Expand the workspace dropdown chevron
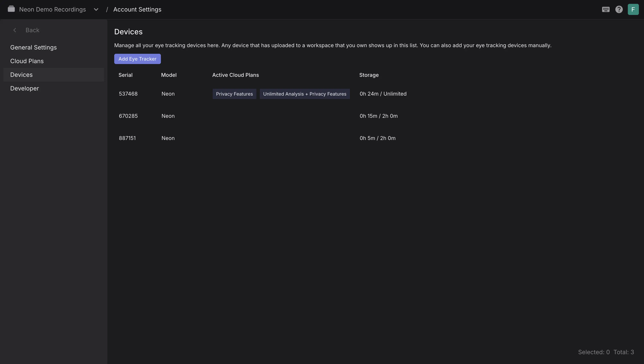Screen dimensions: 644x364 click(x=96, y=10)
